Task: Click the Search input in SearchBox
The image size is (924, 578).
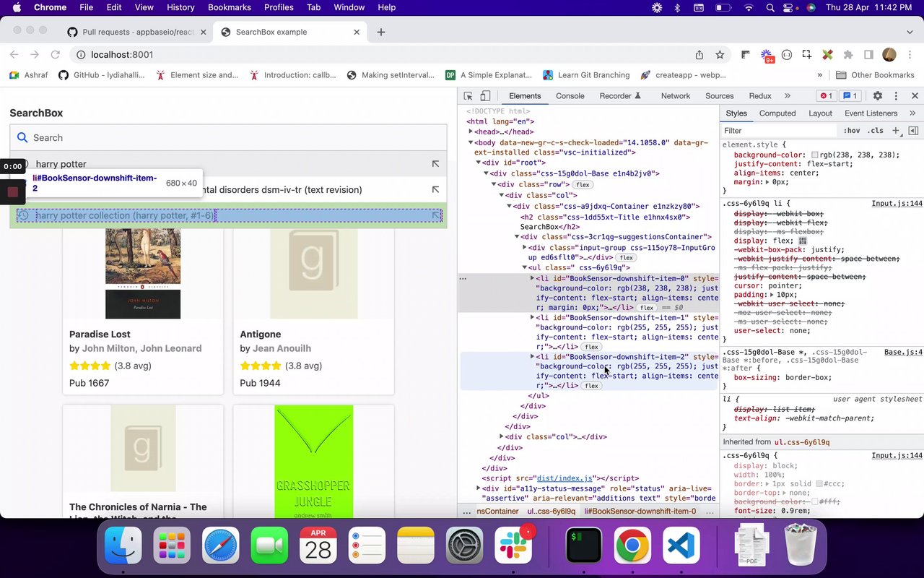Action: pos(228,138)
